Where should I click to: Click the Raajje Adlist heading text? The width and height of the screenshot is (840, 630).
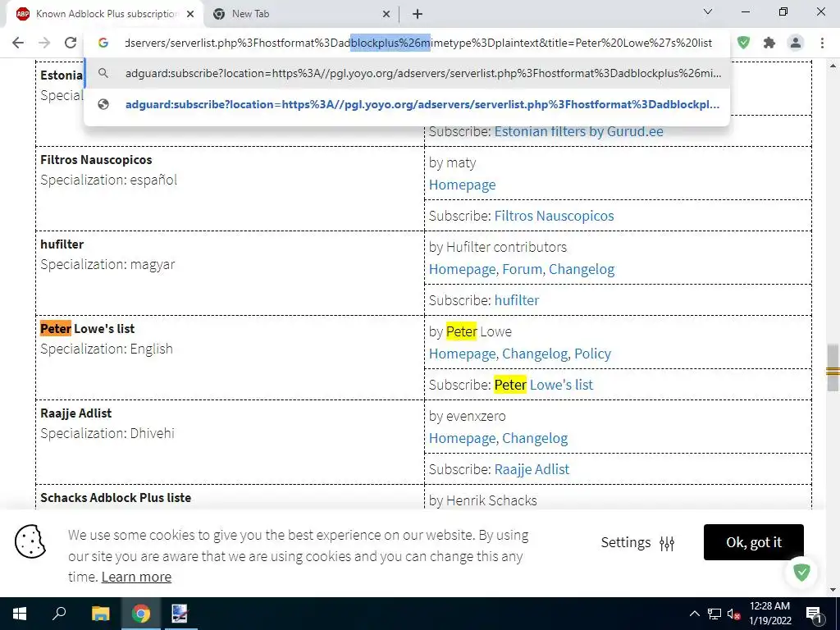(76, 413)
